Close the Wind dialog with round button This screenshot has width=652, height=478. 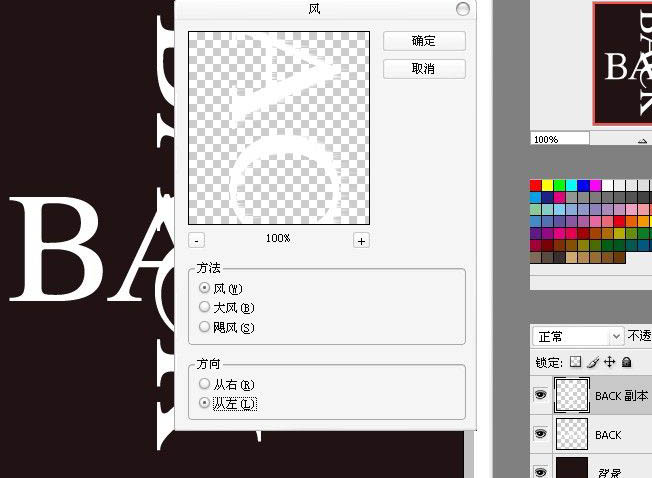coord(462,9)
